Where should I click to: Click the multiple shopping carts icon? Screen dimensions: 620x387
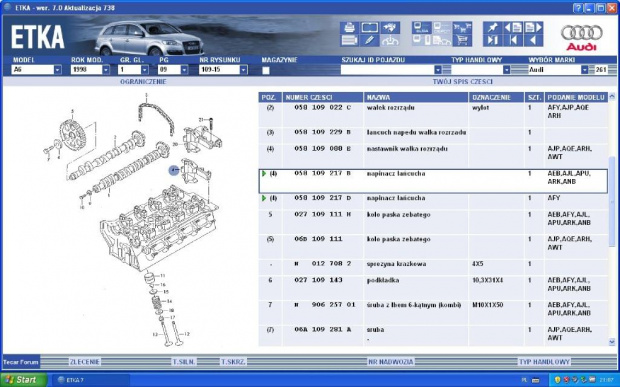click(x=462, y=28)
